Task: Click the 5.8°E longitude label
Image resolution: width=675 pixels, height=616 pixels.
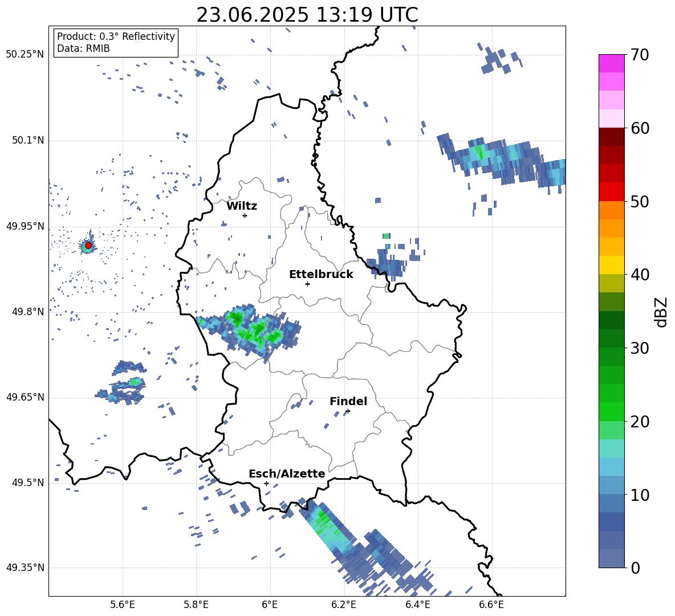Action: pyautogui.click(x=196, y=605)
